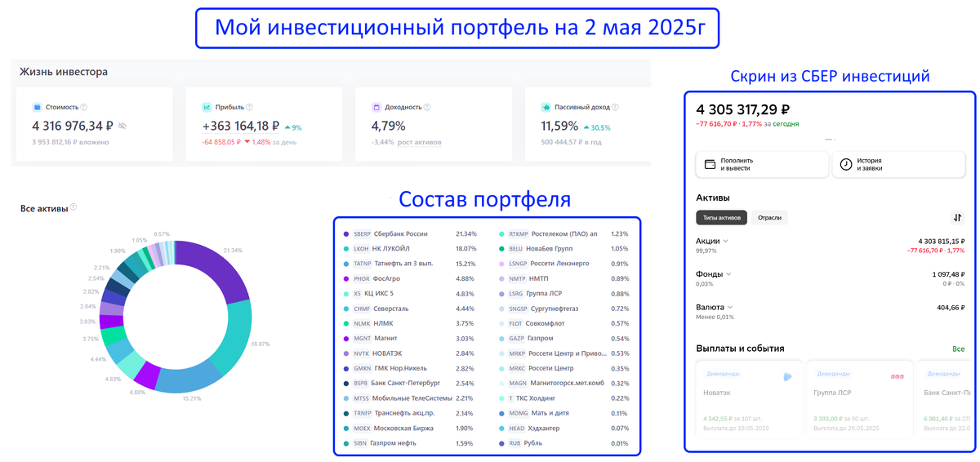980x462 pixels.
Task: Click the Пассивный доход piggy icon
Action: click(546, 107)
